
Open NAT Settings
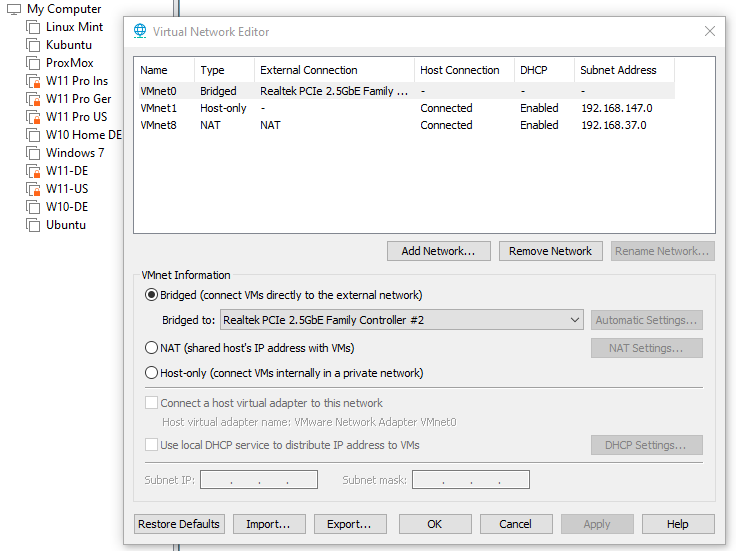point(646,348)
